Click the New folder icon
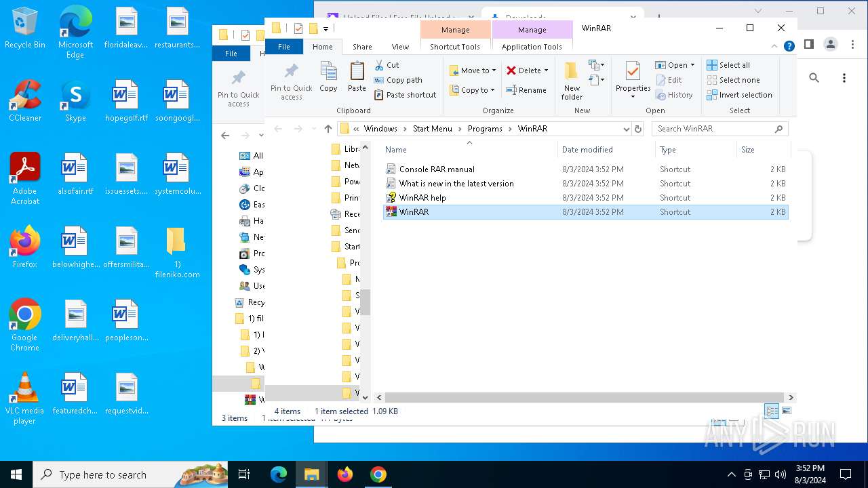The image size is (868, 488). coord(572,81)
